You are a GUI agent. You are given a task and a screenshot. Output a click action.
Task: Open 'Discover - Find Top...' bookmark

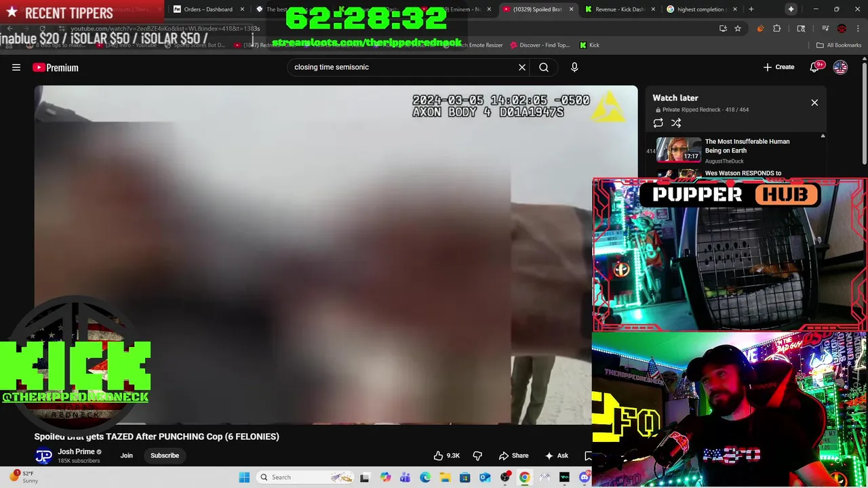click(539, 45)
